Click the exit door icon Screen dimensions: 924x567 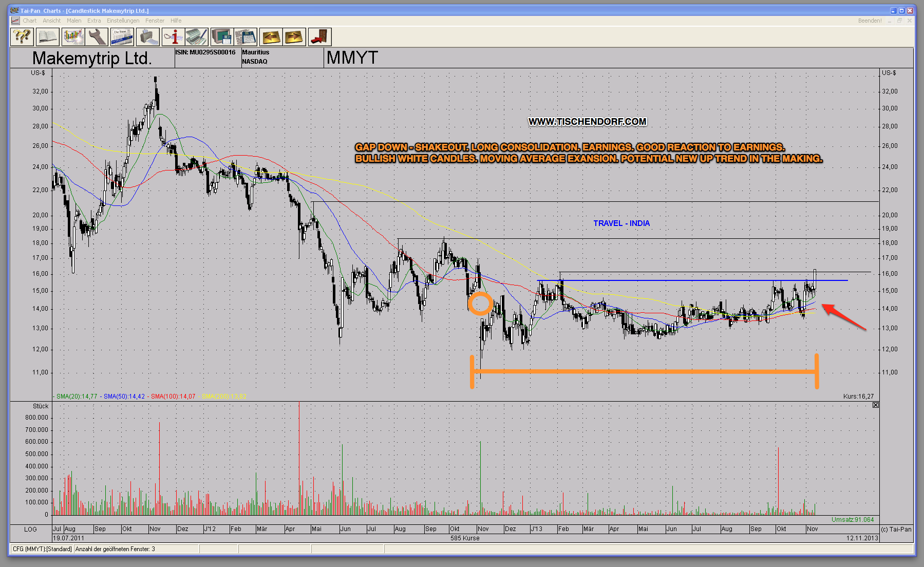point(319,37)
